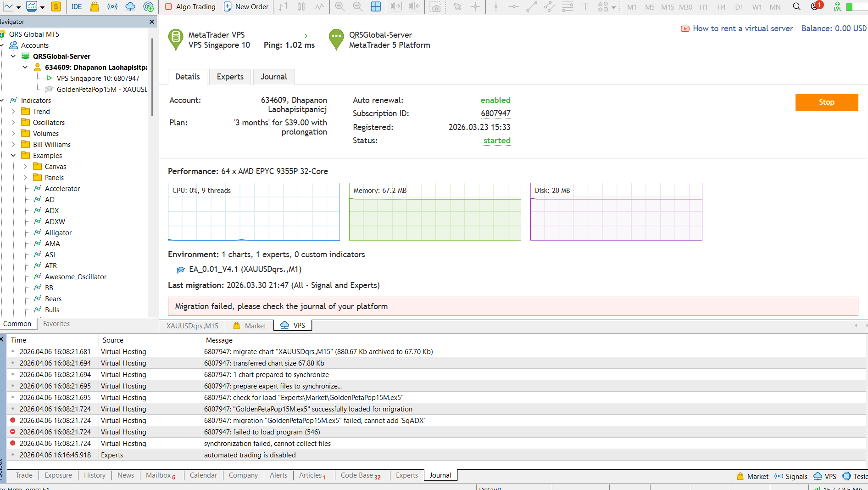The height and width of the screenshot is (490, 868).
Task: Close the Navigator panel
Action: [x=152, y=22]
